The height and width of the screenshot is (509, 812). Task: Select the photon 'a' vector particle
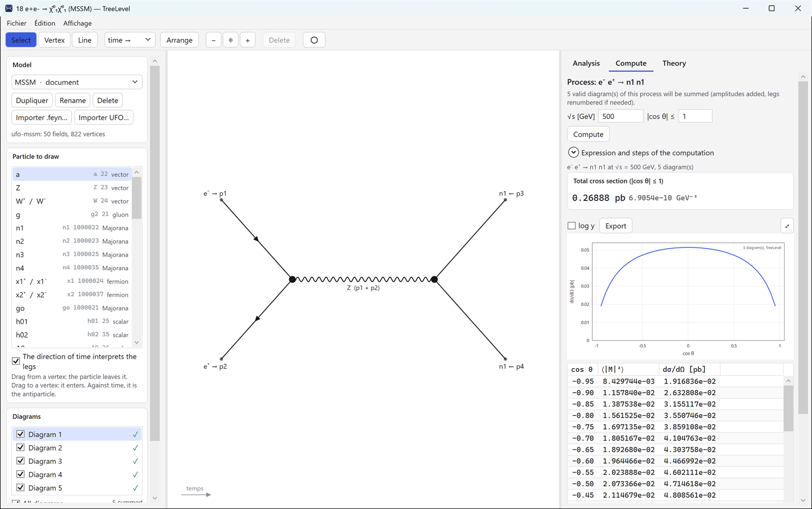(72, 174)
